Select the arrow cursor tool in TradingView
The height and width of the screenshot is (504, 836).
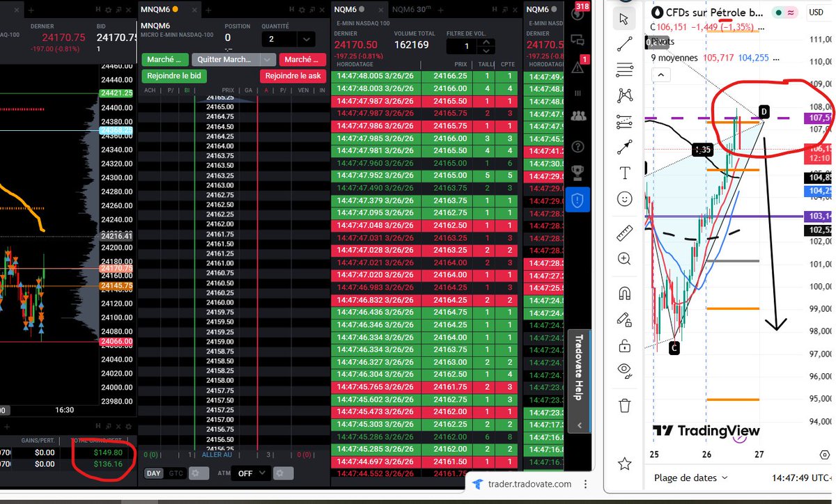624,19
